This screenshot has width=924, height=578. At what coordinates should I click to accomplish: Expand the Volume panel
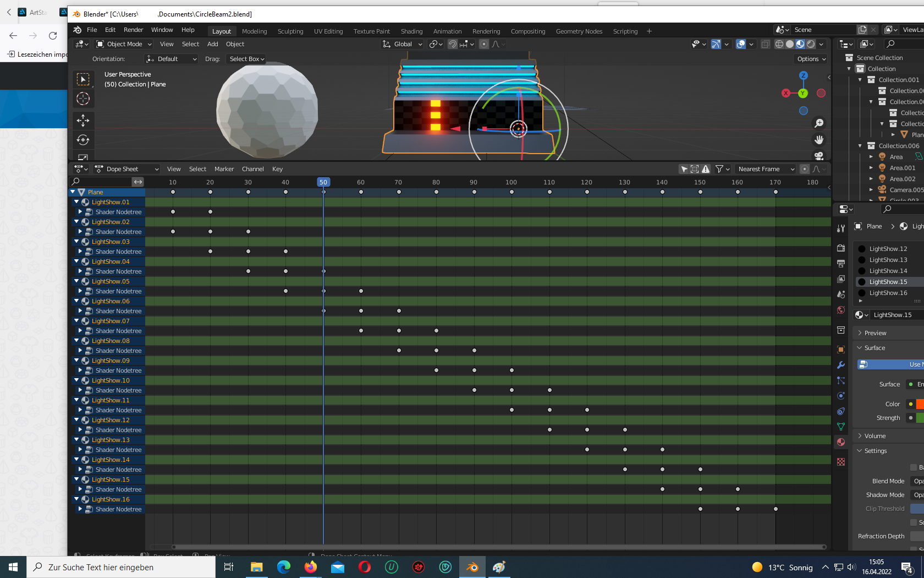[875, 436]
